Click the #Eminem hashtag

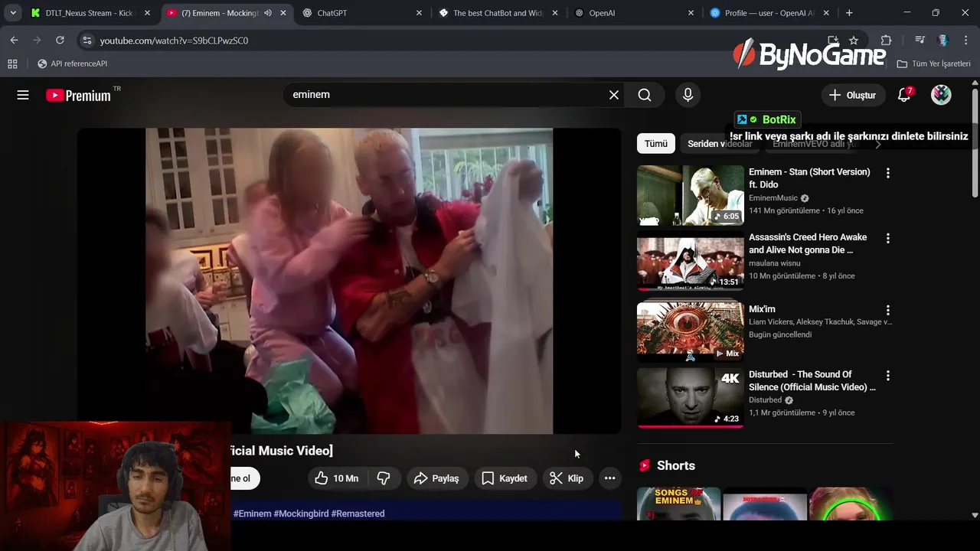(x=252, y=514)
